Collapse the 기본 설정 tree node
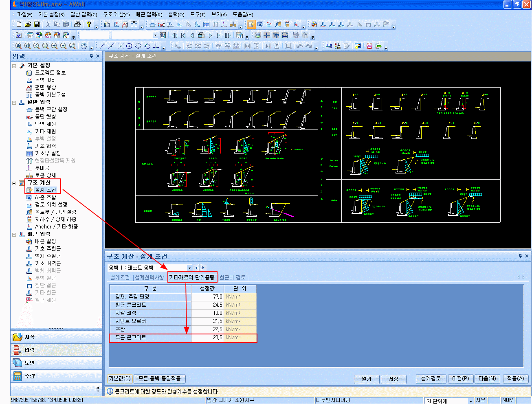 14,66
